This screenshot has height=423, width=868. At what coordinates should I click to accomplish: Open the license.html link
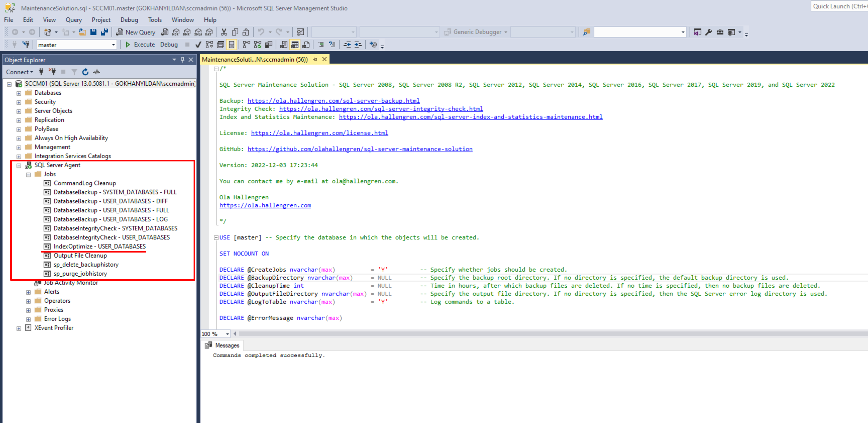(x=319, y=133)
